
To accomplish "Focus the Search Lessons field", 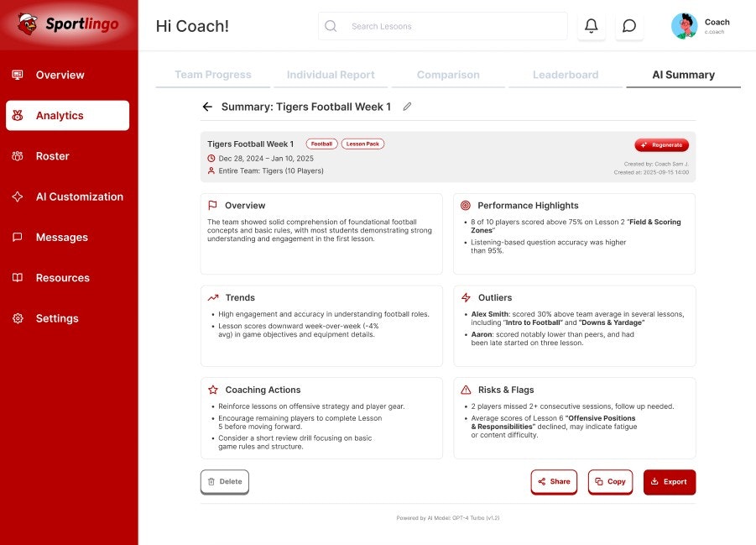I will coord(442,26).
